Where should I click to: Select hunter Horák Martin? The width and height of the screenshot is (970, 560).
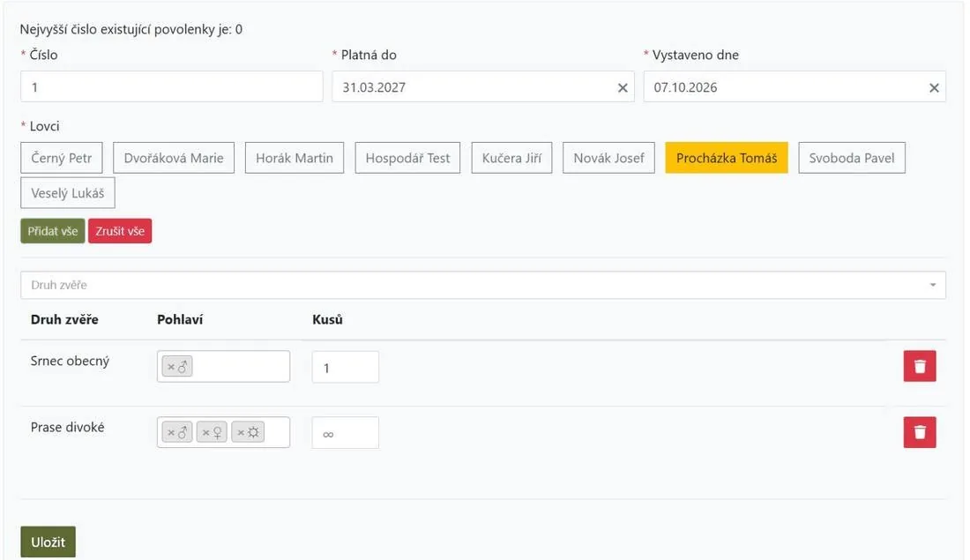295,158
